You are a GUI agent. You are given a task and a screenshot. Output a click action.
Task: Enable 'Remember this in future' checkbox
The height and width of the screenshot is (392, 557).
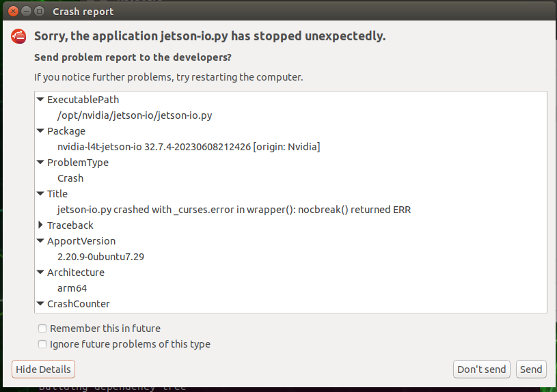pyautogui.click(x=43, y=328)
